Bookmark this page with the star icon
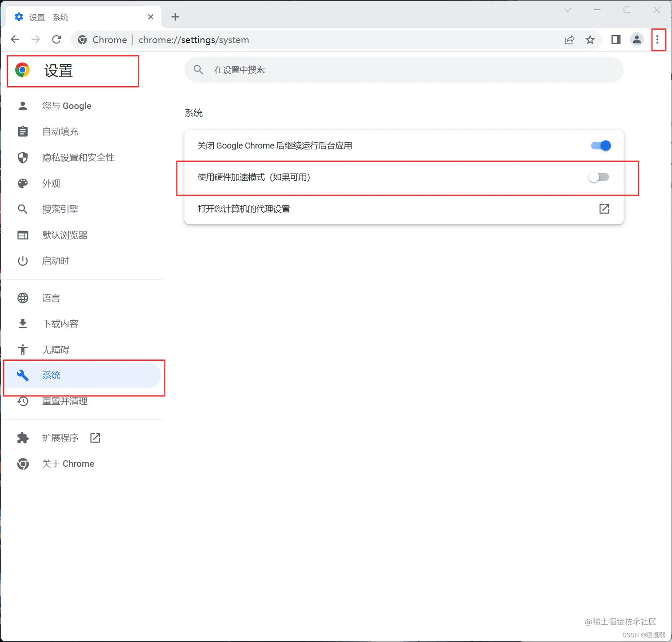The width and height of the screenshot is (672, 642). coord(590,40)
